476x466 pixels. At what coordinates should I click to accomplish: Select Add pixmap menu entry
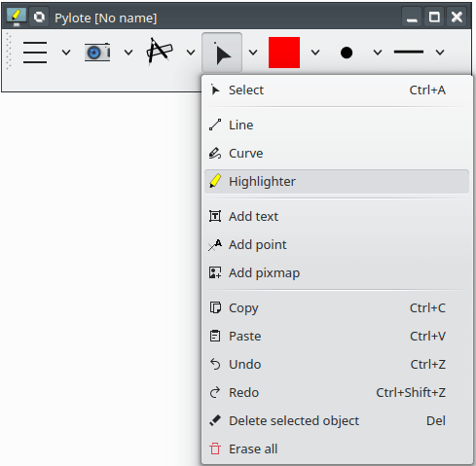click(x=337, y=273)
